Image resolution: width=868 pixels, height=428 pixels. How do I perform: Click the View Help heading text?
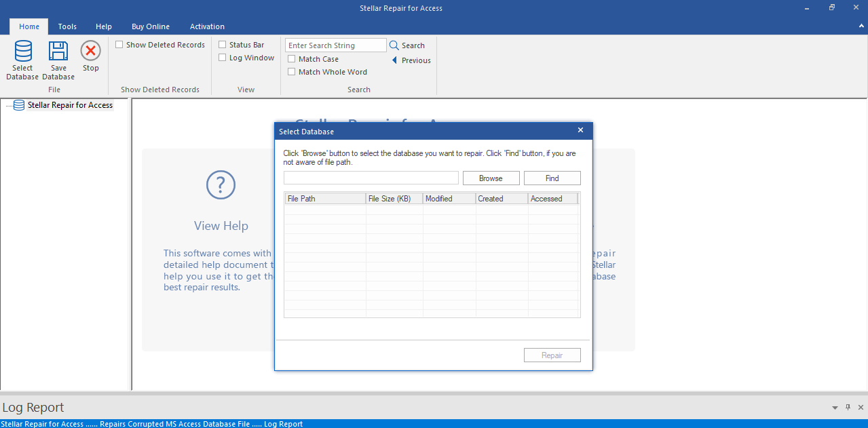coord(221,226)
